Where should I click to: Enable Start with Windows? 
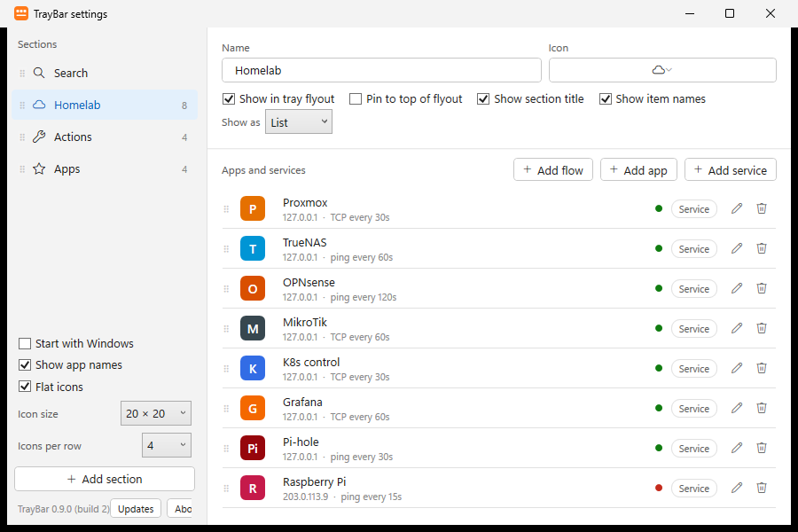click(x=25, y=344)
